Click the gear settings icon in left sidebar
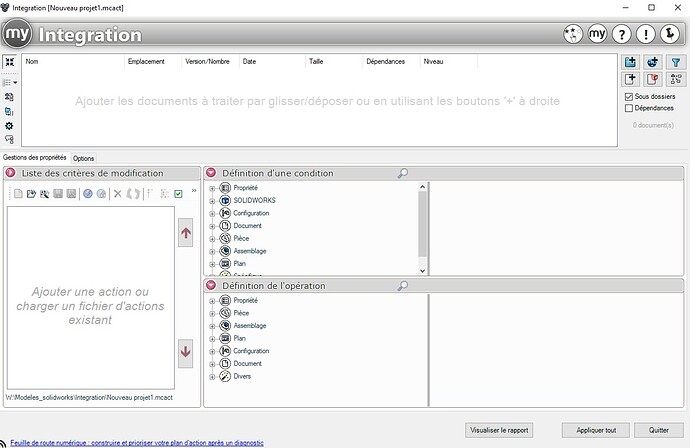The height and width of the screenshot is (448, 690). [x=9, y=126]
